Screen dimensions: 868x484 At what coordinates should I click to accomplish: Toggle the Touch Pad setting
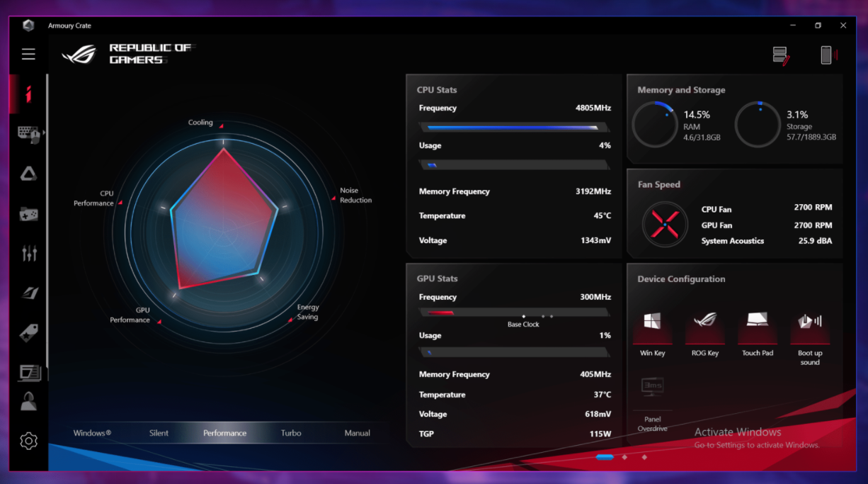(758, 332)
